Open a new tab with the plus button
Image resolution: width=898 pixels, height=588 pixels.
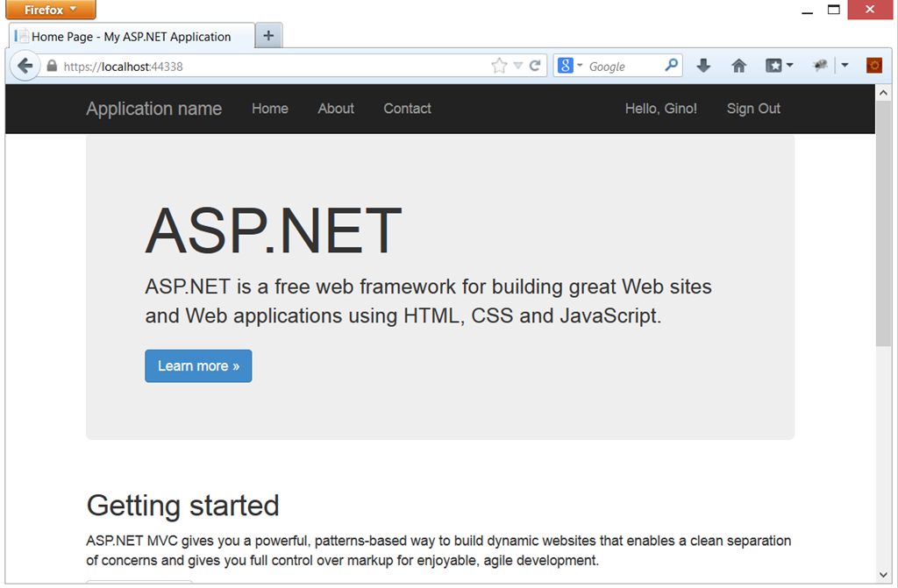[268, 36]
